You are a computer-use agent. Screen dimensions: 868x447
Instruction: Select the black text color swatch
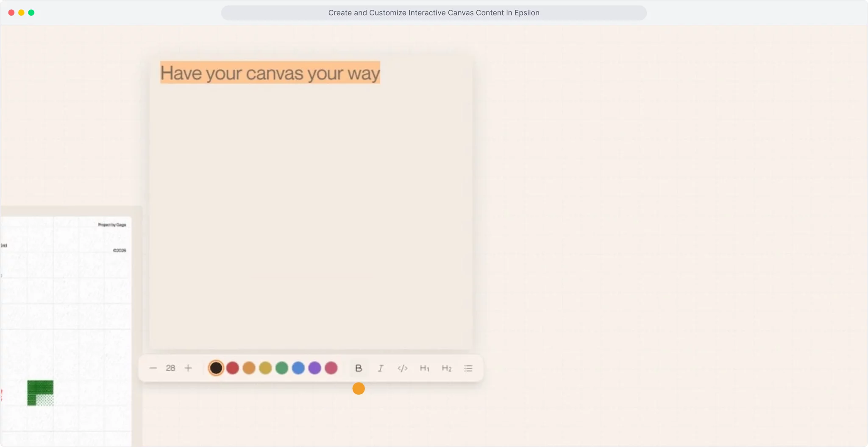tap(216, 368)
